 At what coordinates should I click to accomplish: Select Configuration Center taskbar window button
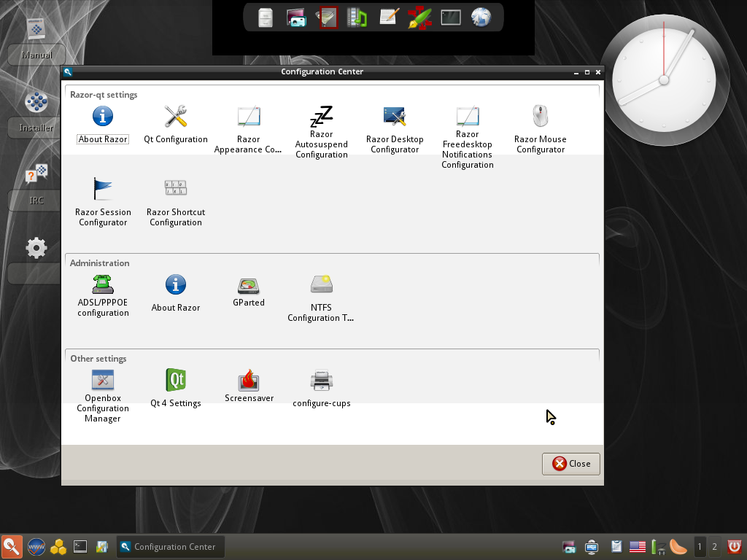[x=170, y=547]
